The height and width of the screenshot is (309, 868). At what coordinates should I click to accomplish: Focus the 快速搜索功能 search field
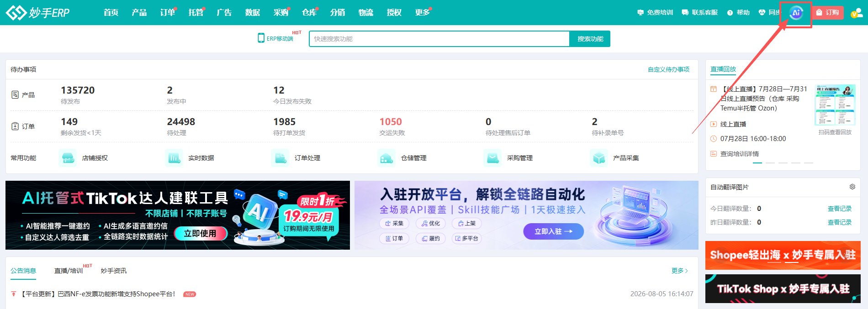click(x=439, y=39)
